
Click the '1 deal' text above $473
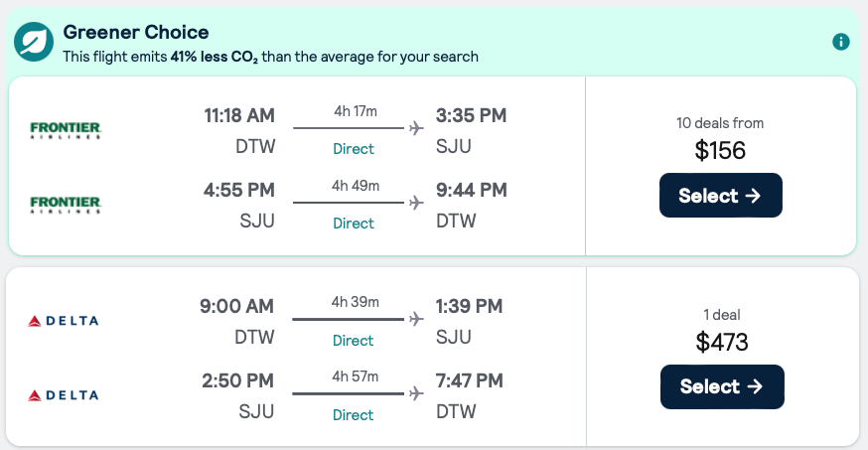pos(721,315)
